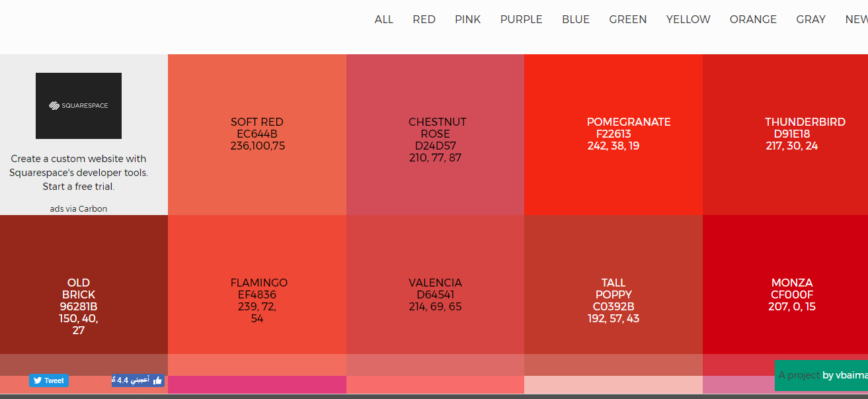Select the RED category in the menu

tap(424, 19)
